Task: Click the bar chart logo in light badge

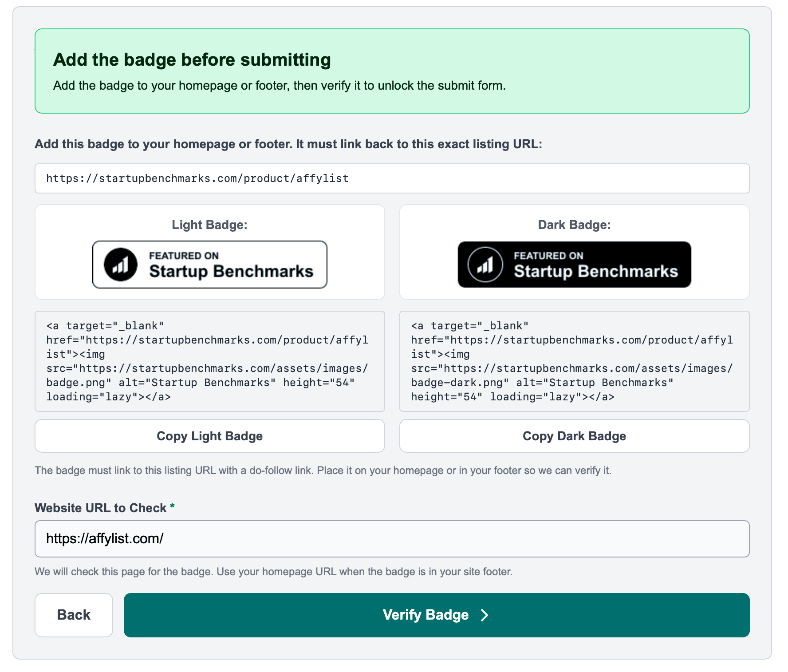Action: click(x=121, y=265)
